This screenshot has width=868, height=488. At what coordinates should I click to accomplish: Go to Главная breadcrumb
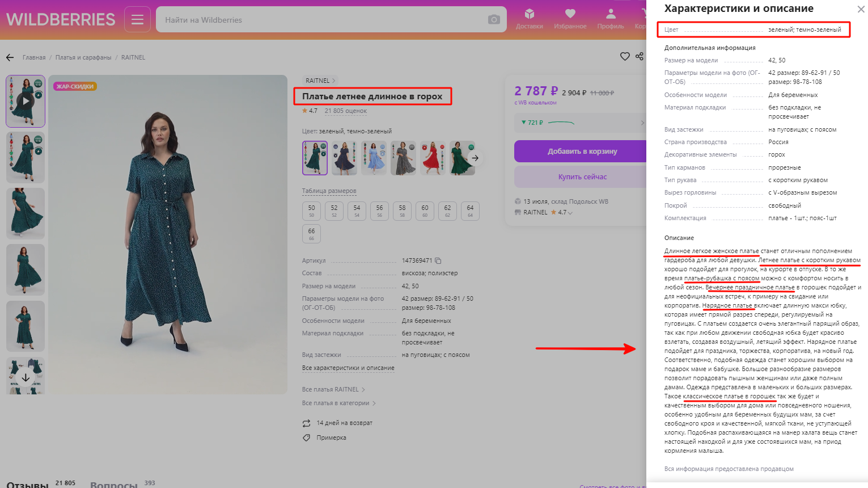coord(34,57)
